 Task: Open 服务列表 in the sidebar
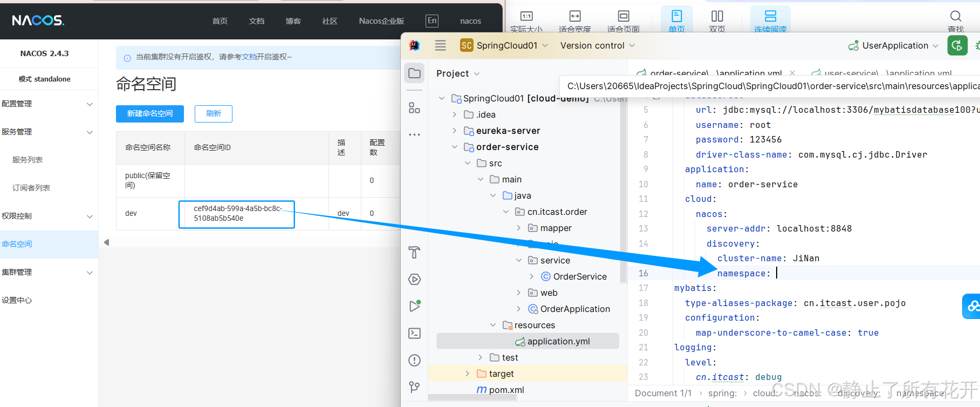point(28,160)
